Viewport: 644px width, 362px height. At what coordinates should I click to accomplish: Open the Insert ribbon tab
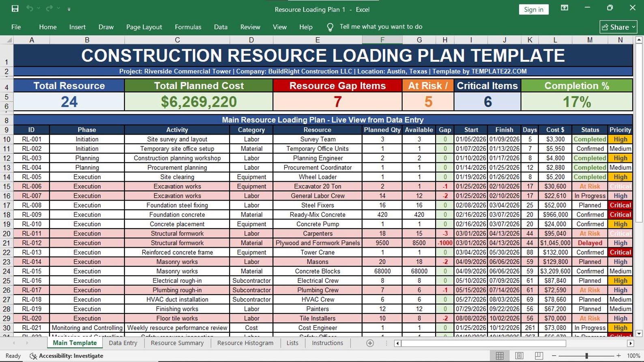(x=77, y=27)
